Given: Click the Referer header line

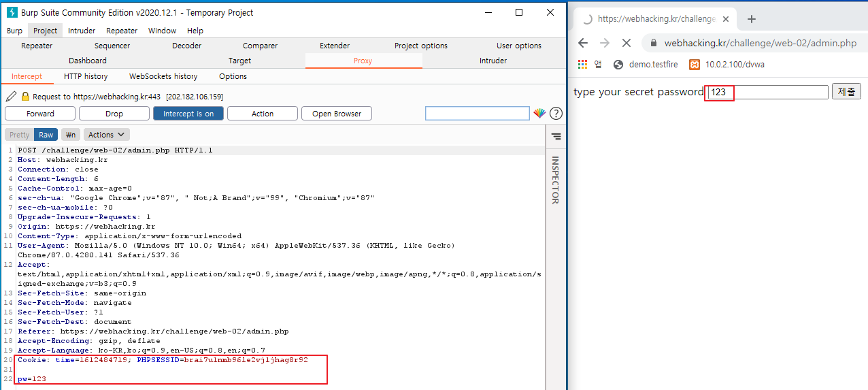Looking at the screenshot, I should tap(153, 331).
